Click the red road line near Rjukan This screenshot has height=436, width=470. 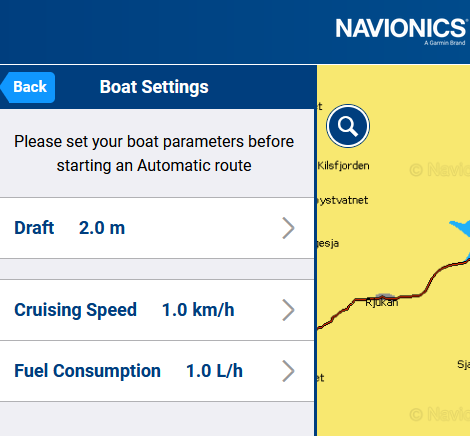(x=410, y=296)
